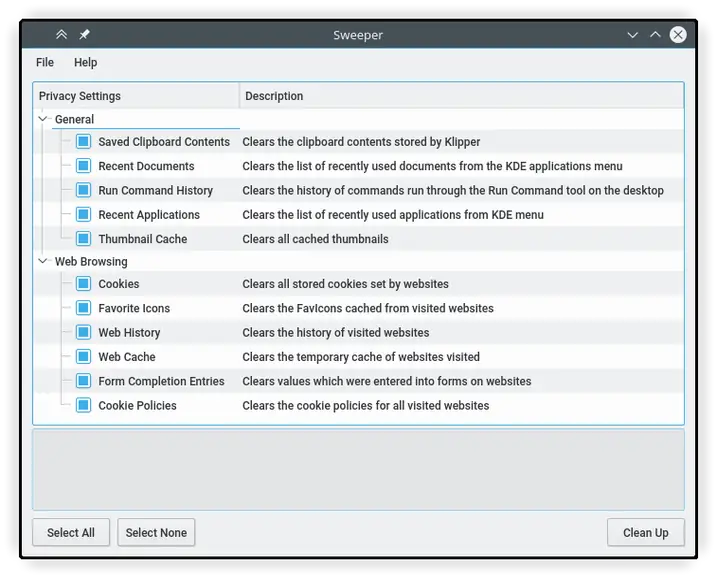Click 'Clears the Favicons cached from visited websites'
The height and width of the screenshot is (578, 717).
click(x=368, y=308)
